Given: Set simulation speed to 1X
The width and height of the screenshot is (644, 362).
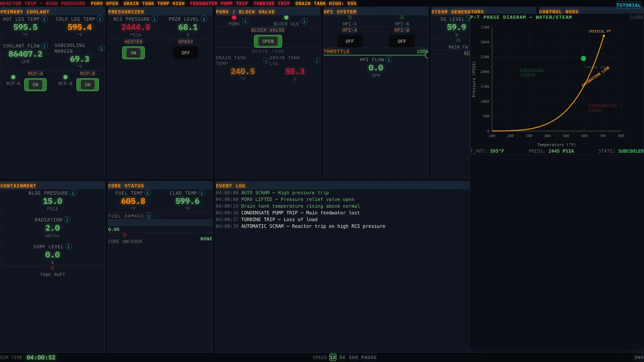Looking at the screenshot, I should 333,357.
